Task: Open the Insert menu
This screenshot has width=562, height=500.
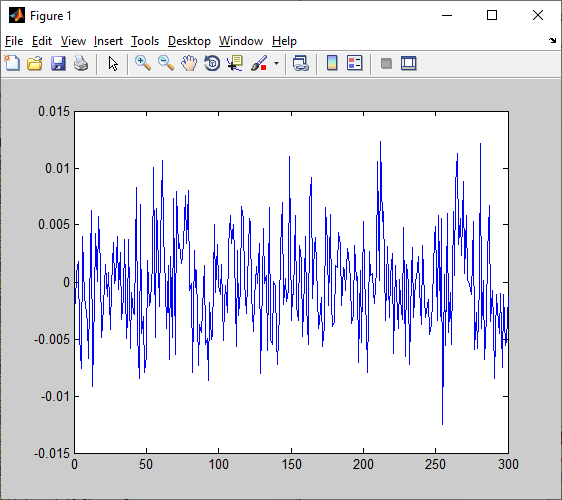Action: tap(108, 41)
